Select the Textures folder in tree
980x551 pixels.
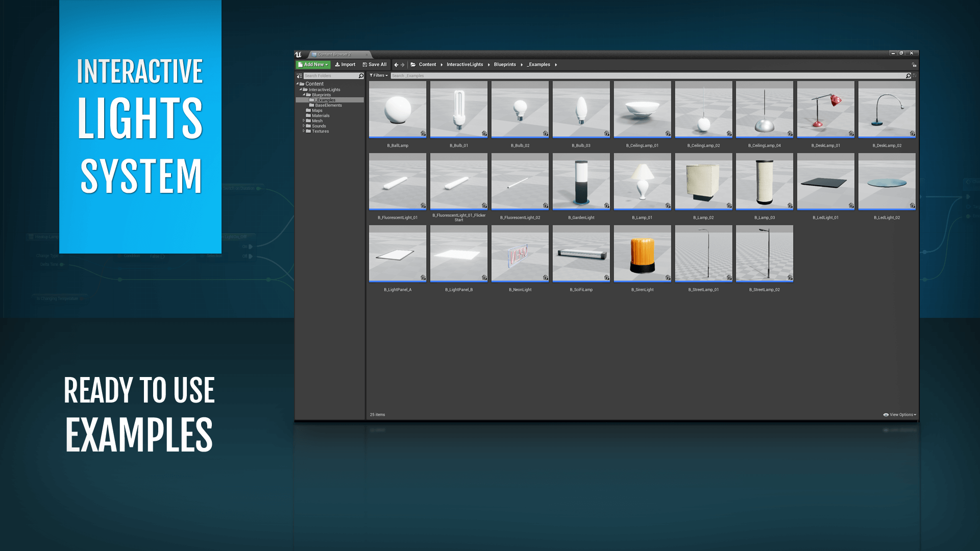tap(317, 131)
